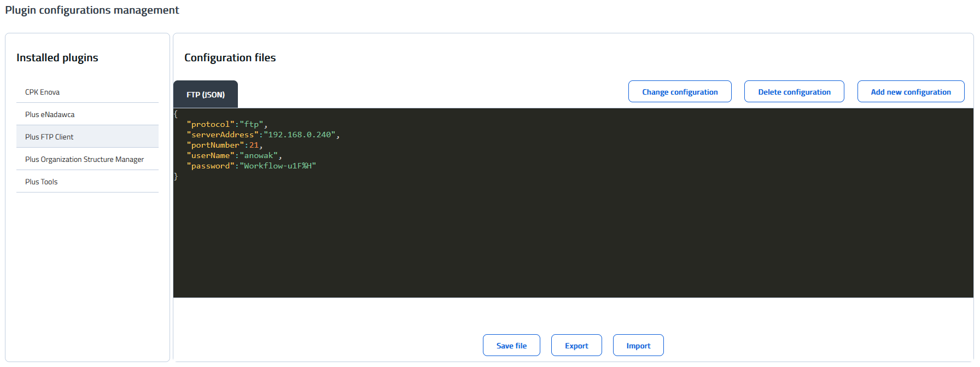Select Plus FTP Client plugin
The image size is (980, 367).
tap(87, 137)
